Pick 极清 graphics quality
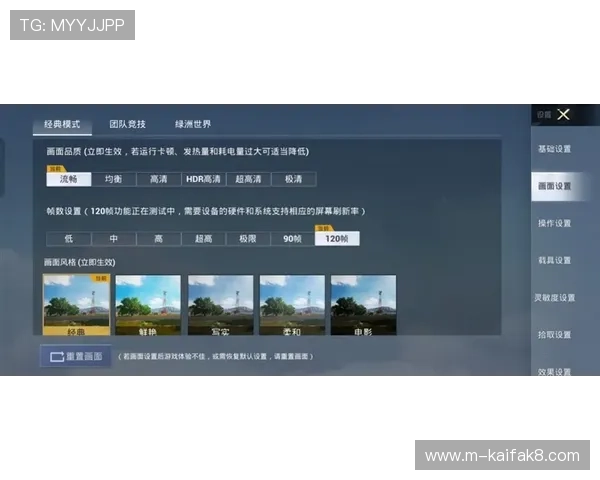This screenshot has height=480, width=600. pyautogui.click(x=293, y=179)
